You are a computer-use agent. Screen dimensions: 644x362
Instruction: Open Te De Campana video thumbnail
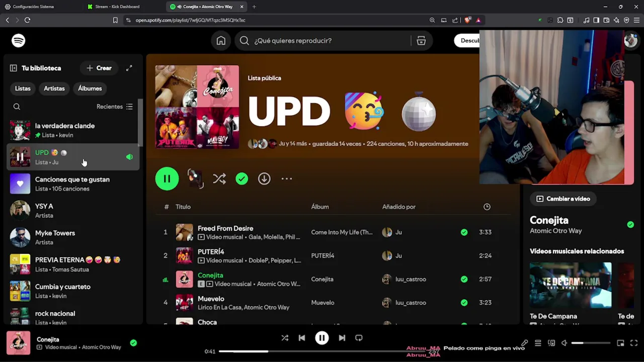(x=571, y=285)
